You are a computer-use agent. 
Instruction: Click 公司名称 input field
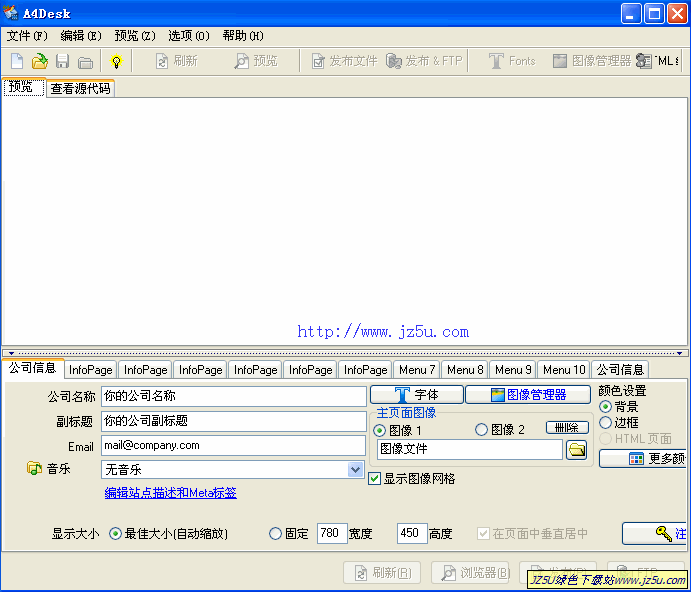(234, 396)
